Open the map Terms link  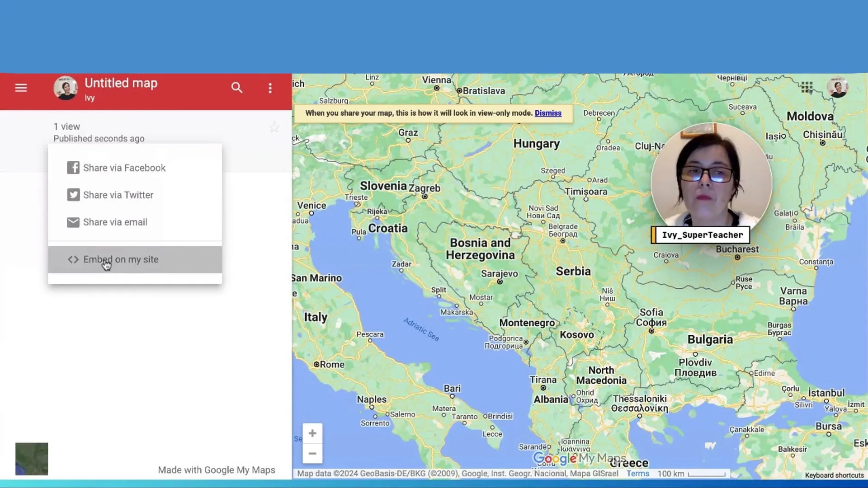pos(637,474)
